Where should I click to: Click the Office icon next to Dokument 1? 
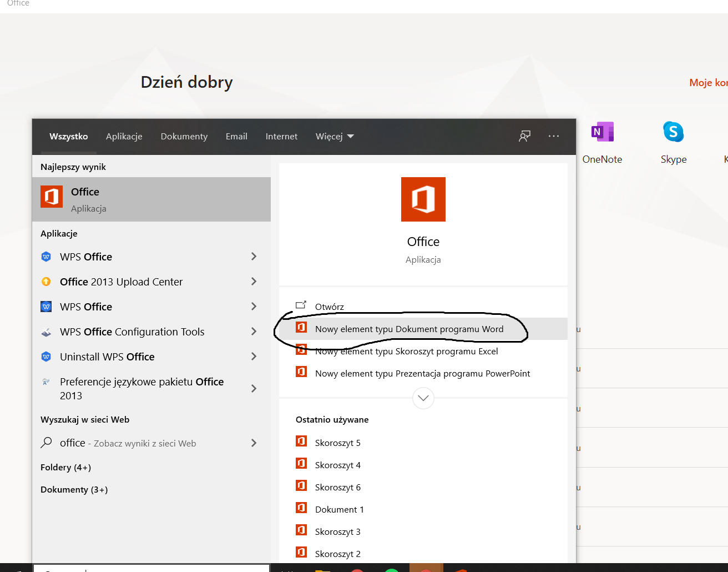(301, 508)
